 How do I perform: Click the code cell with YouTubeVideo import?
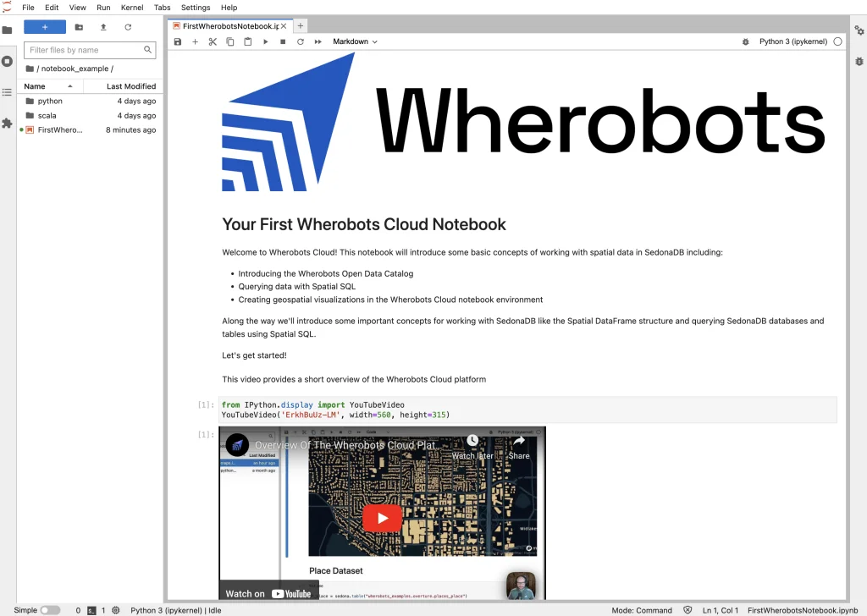(x=527, y=410)
